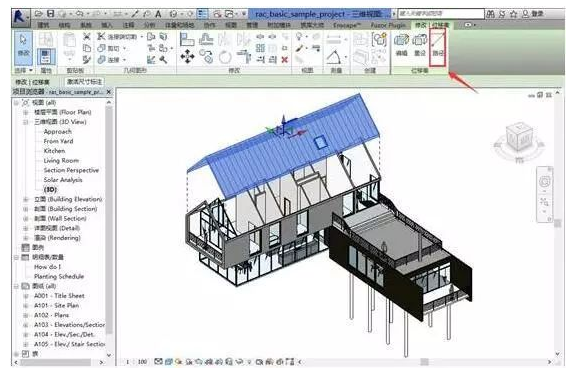
Task: Click the drawing area horizontal scrollbar thumb
Action: coord(424,362)
